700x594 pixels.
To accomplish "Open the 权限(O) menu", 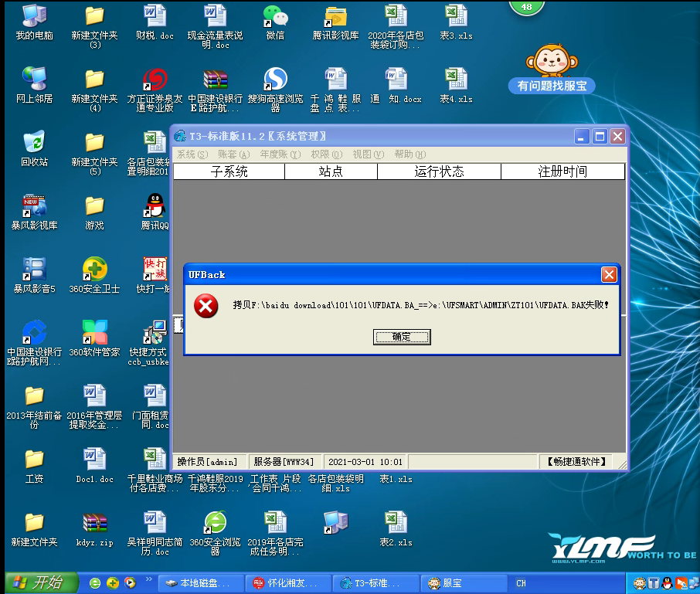I will [x=326, y=154].
